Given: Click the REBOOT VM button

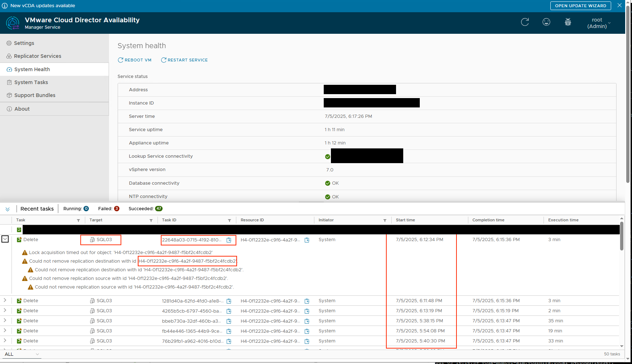Looking at the screenshot, I should [135, 60].
